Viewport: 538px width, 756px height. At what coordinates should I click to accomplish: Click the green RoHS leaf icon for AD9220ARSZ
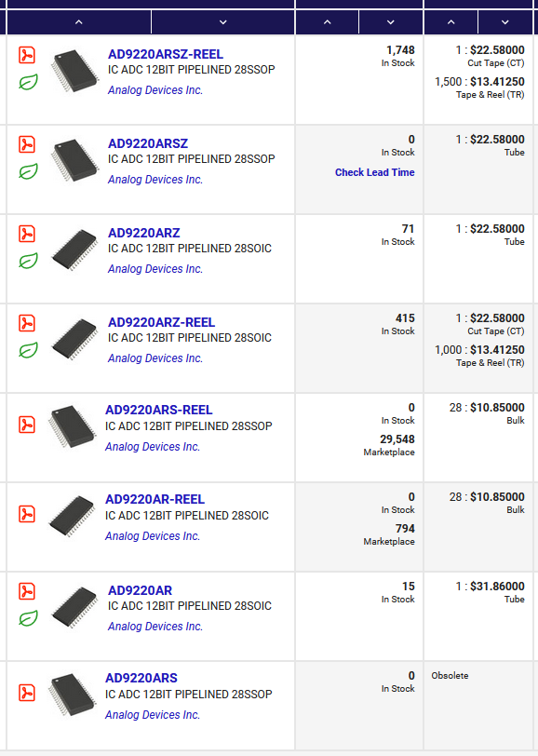[x=28, y=171]
